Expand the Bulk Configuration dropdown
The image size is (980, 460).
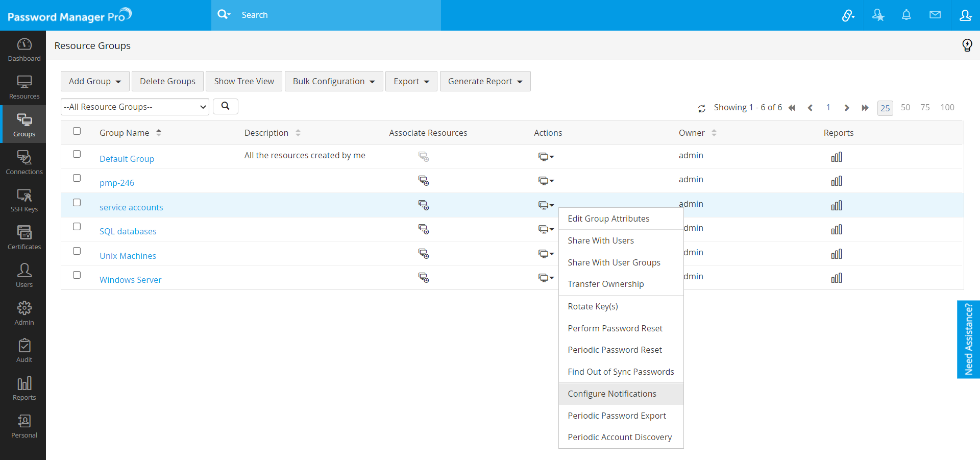click(x=334, y=81)
